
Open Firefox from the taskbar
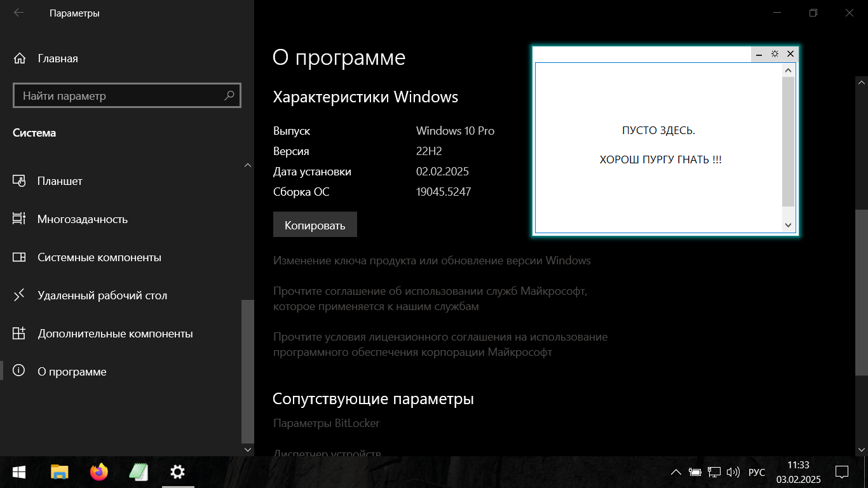(x=99, y=471)
